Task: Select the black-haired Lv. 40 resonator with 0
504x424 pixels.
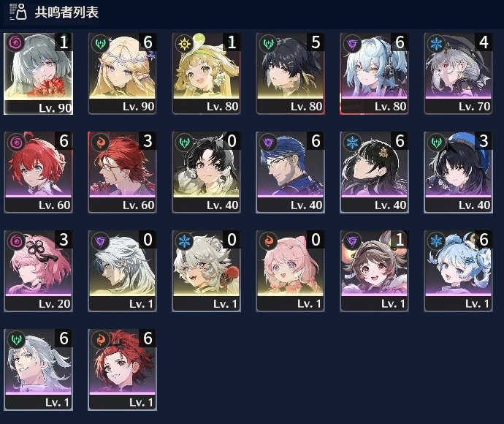Action: click(x=207, y=173)
